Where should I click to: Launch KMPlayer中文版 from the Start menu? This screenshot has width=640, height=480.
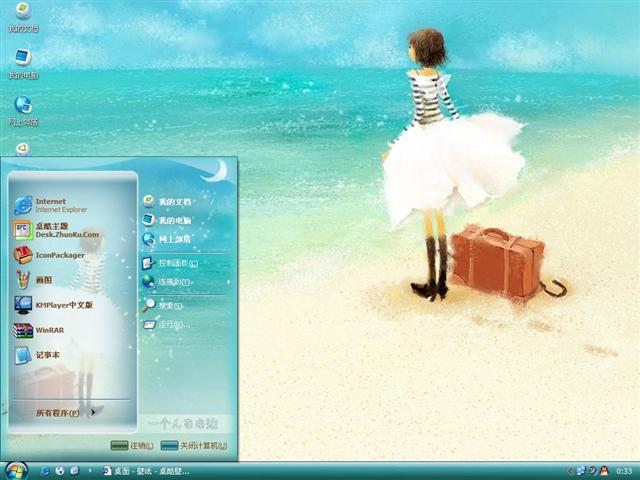54,305
